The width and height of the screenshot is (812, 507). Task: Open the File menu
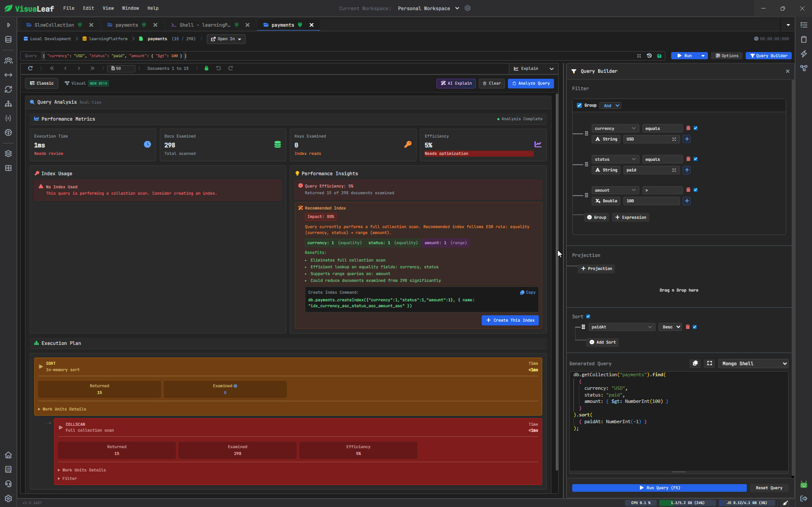(x=69, y=8)
